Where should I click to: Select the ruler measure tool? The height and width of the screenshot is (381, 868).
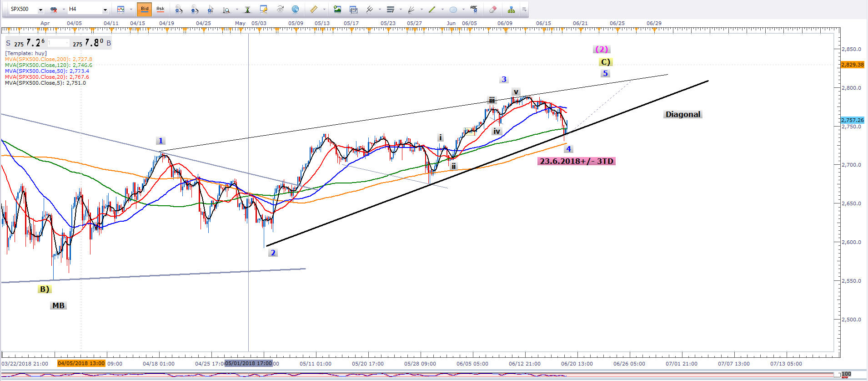313,9
